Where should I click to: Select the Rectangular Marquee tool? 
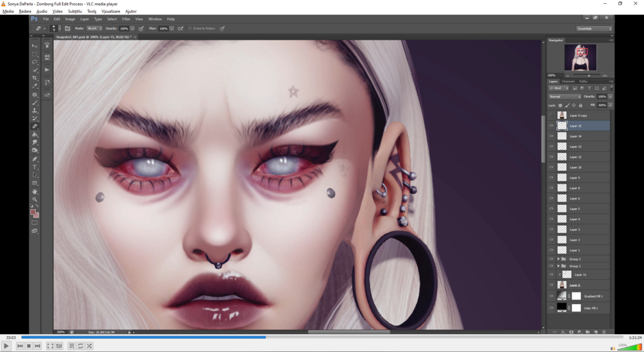coord(35,54)
